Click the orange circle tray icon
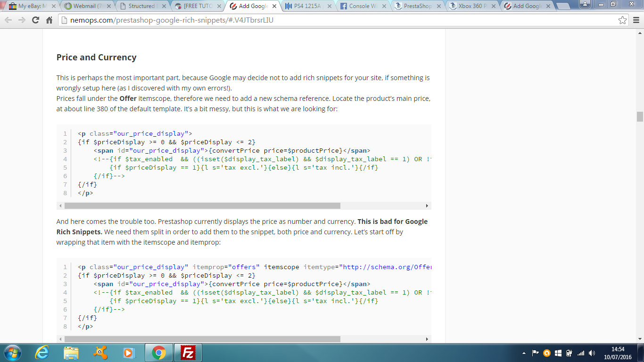The height and width of the screenshot is (362, 644). (547, 353)
